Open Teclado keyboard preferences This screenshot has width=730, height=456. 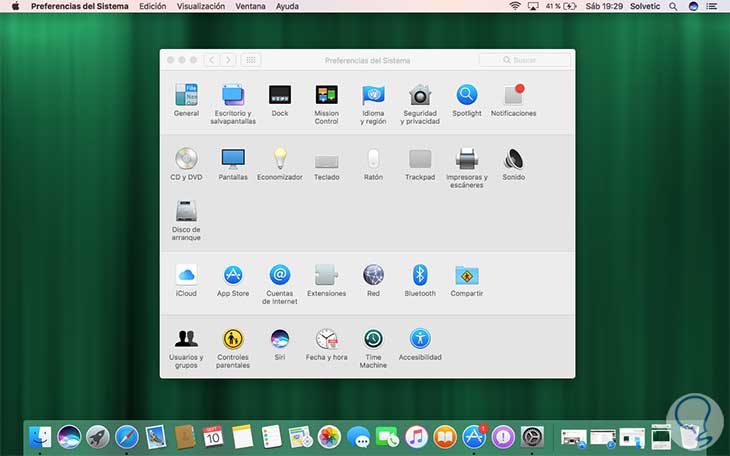point(326,161)
